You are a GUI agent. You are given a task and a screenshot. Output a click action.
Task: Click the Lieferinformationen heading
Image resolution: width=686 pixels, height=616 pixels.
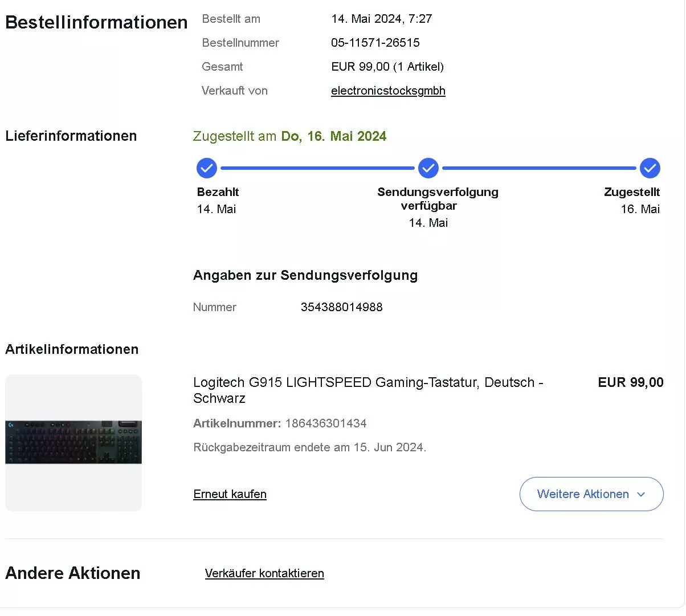click(71, 136)
